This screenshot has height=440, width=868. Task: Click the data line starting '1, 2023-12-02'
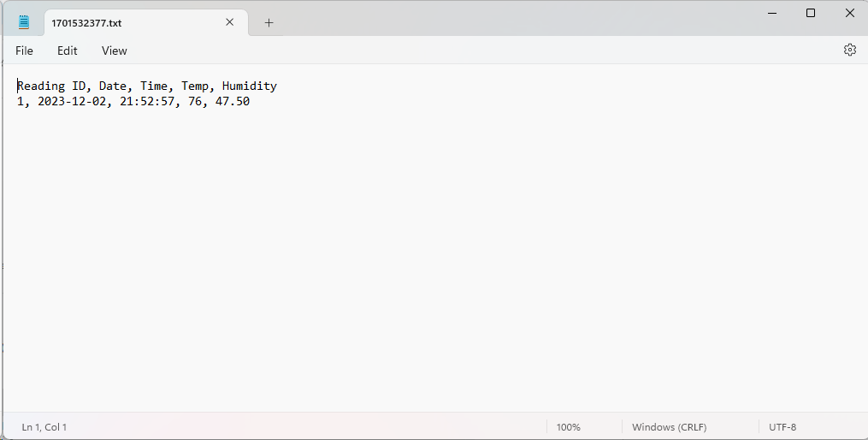coord(133,101)
